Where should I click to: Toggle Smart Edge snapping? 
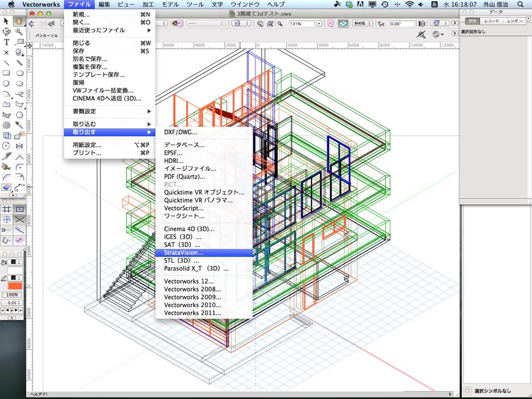point(7,240)
